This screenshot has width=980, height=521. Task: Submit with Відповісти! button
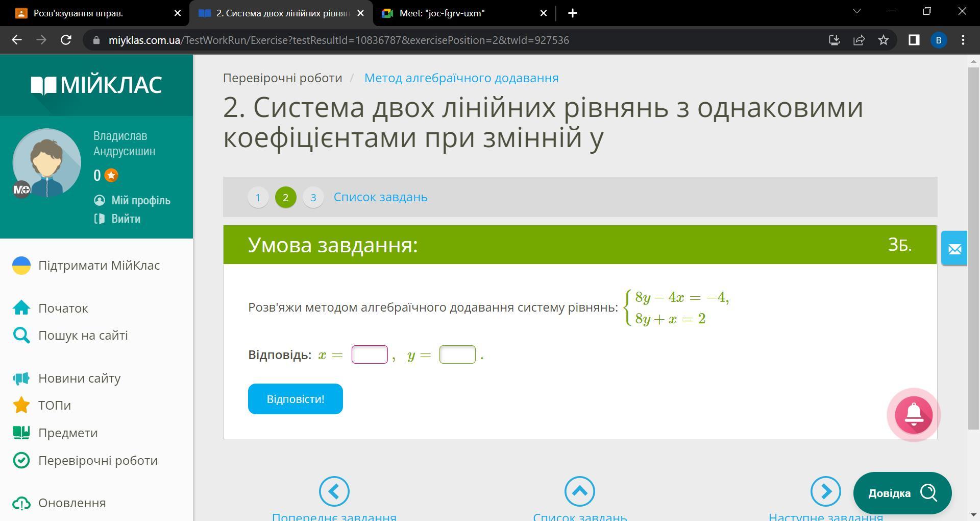(296, 399)
